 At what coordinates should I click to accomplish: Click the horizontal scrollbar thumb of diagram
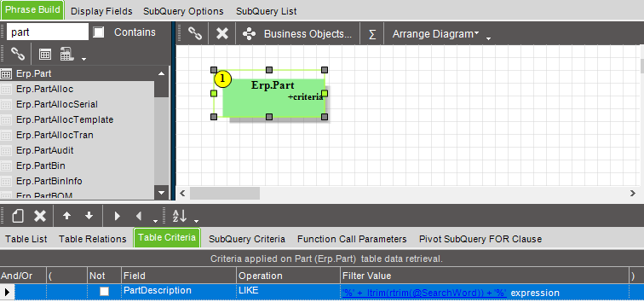point(225,193)
